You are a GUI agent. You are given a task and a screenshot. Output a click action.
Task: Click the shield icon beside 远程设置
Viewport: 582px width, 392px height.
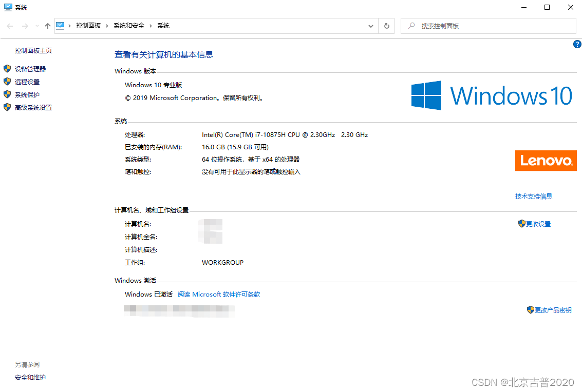pos(7,82)
